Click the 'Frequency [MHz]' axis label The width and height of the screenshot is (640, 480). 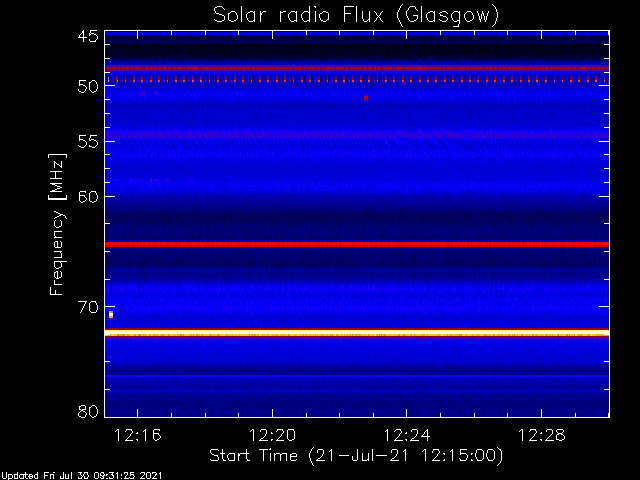click(57, 224)
